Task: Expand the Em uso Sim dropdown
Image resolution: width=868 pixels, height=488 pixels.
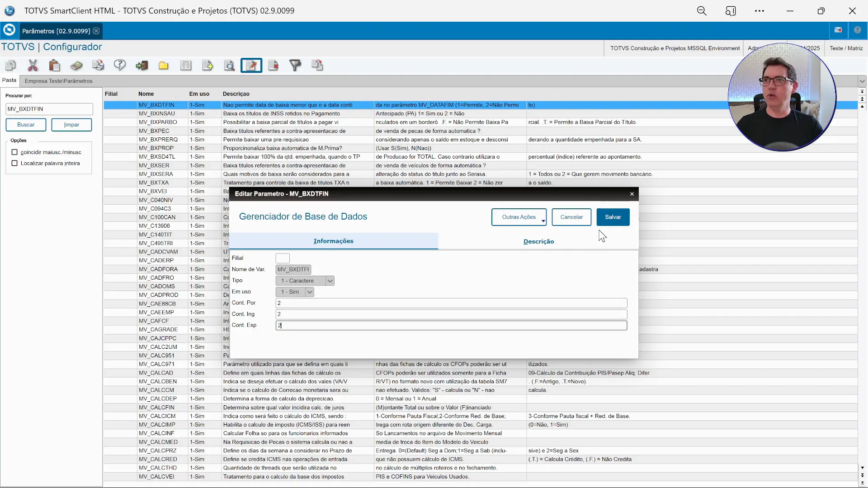Action: (310, 292)
